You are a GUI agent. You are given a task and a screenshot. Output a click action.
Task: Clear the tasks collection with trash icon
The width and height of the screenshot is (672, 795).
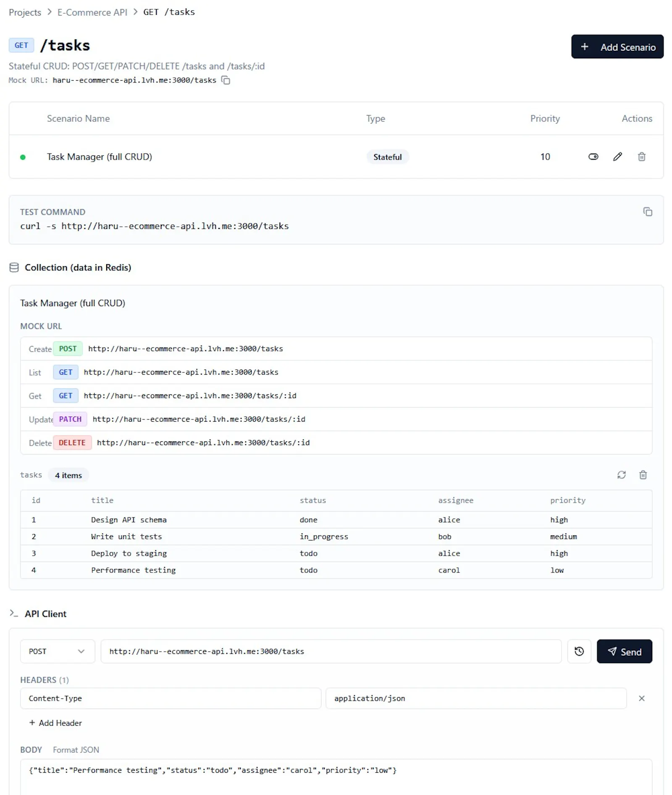pos(643,475)
